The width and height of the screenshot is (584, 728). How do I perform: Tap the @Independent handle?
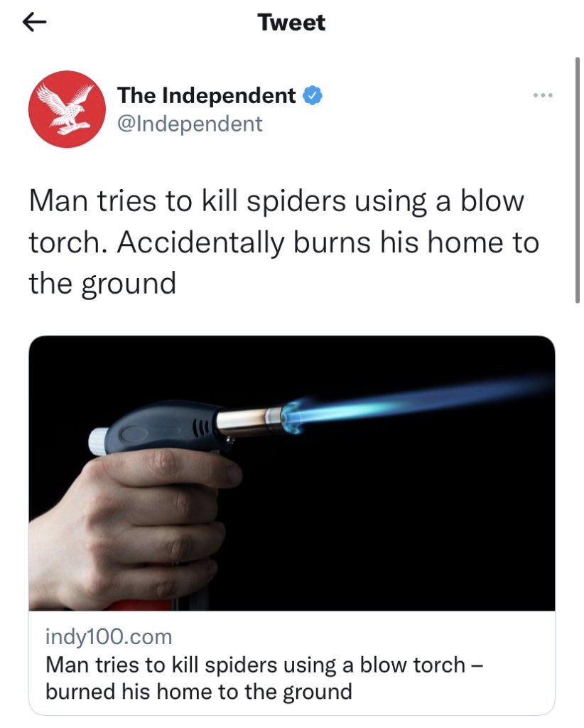(x=190, y=124)
